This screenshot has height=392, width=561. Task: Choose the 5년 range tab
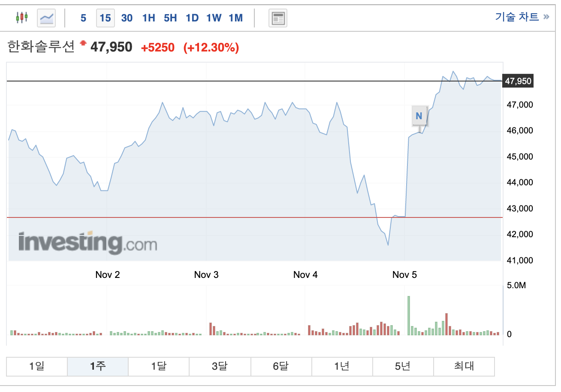(x=403, y=366)
